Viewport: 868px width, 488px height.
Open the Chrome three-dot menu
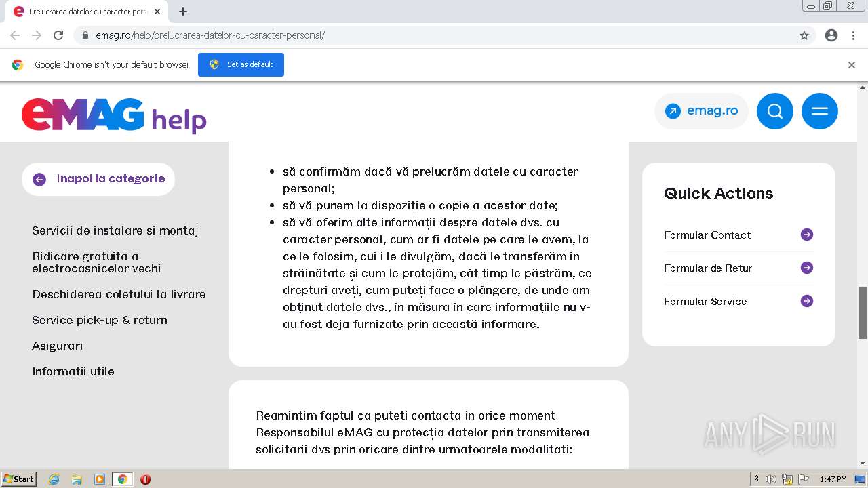tap(853, 35)
